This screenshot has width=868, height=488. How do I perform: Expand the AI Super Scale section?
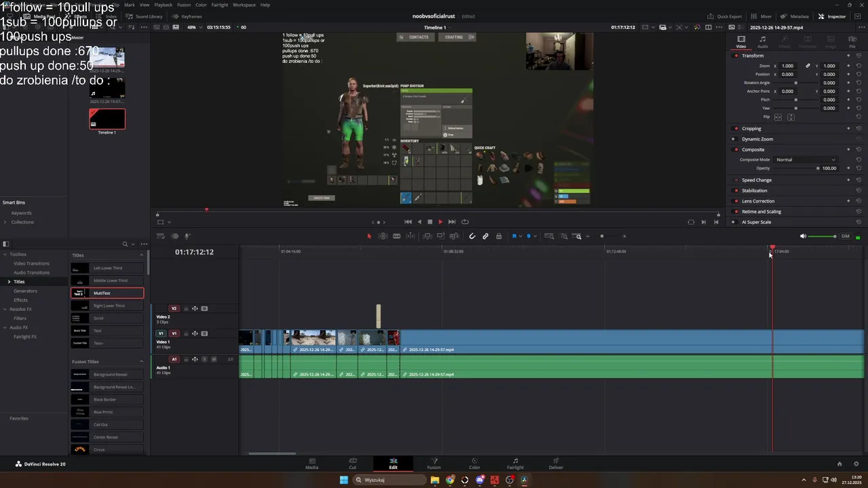[756, 222]
